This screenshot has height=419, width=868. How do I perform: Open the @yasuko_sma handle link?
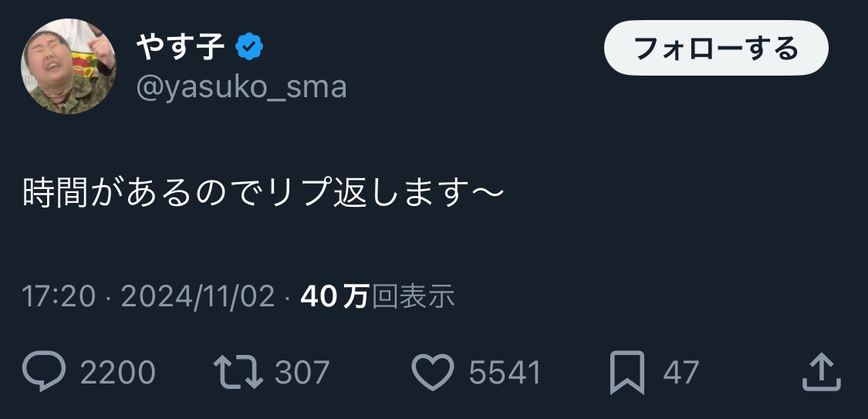[x=241, y=87]
